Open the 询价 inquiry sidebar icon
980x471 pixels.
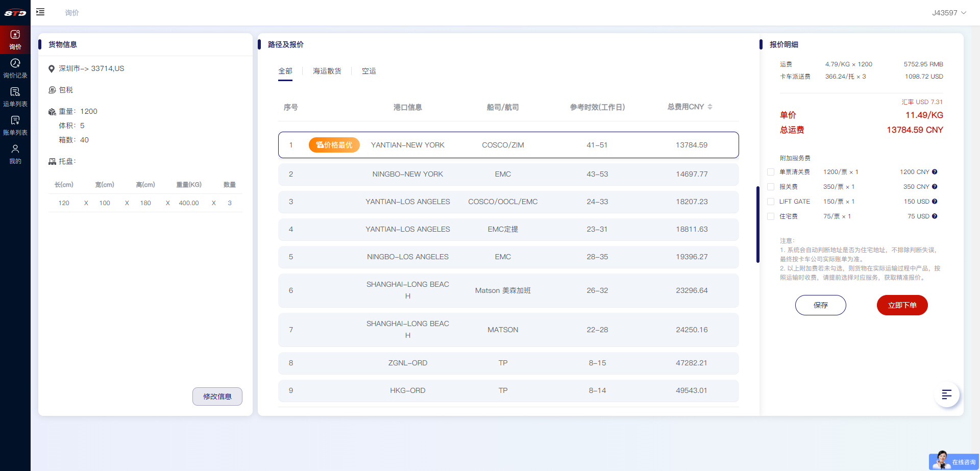point(15,39)
